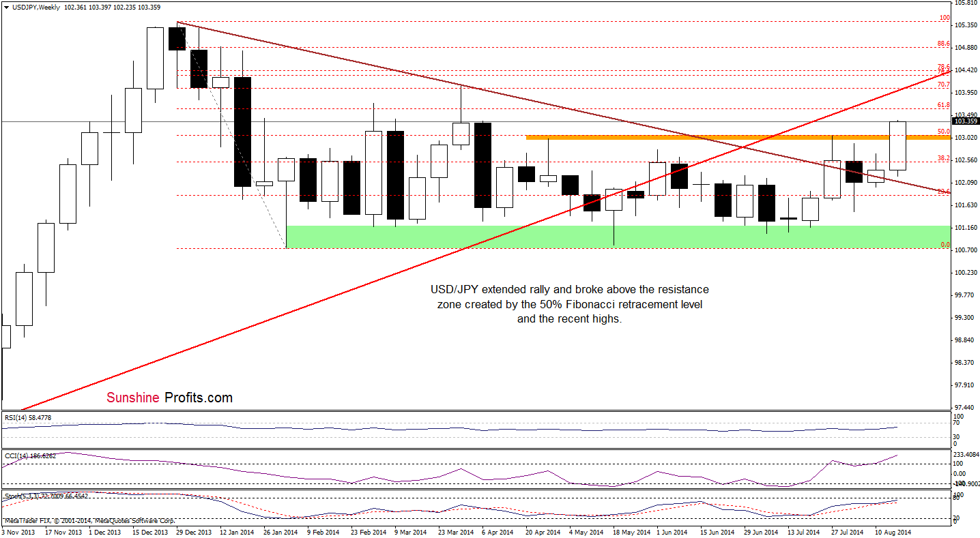Select the 0.0 Fibonacci level label
The height and width of the screenshot is (538, 980).
(x=945, y=244)
